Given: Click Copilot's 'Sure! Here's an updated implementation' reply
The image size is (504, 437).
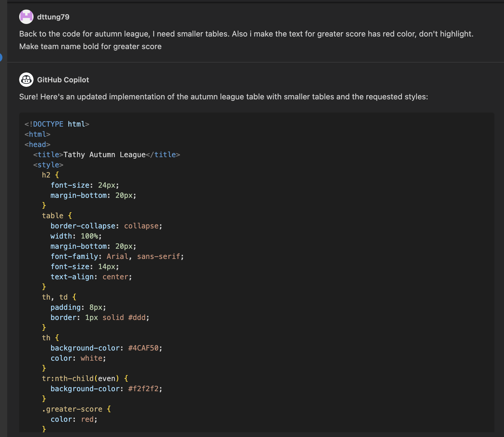Looking at the screenshot, I should click(224, 97).
